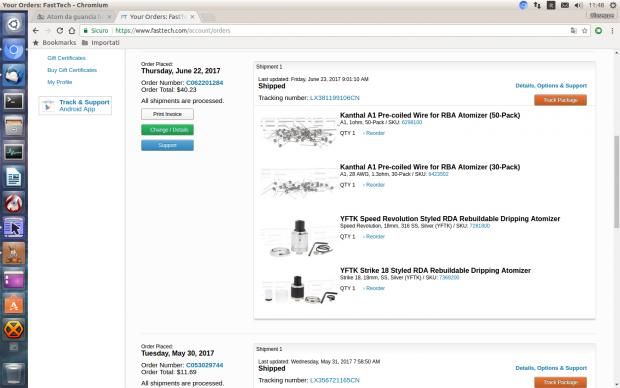Launch Chromium from the dock
Image resolution: width=620 pixels, height=388 pixels.
coord(13,50)
